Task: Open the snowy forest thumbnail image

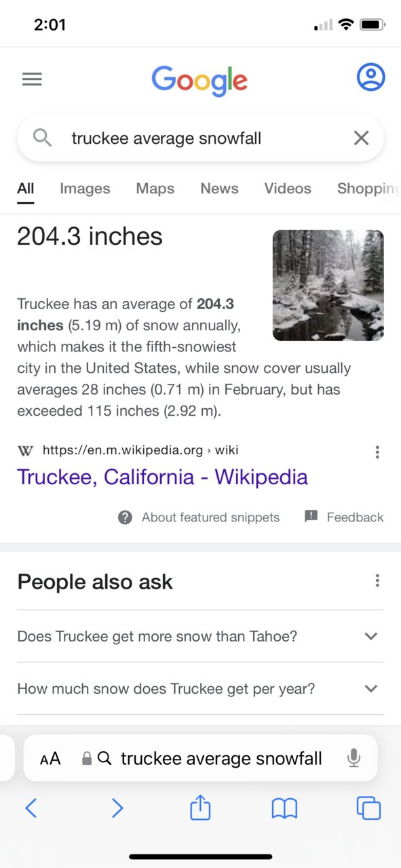Action: click(x=328, y=285)
